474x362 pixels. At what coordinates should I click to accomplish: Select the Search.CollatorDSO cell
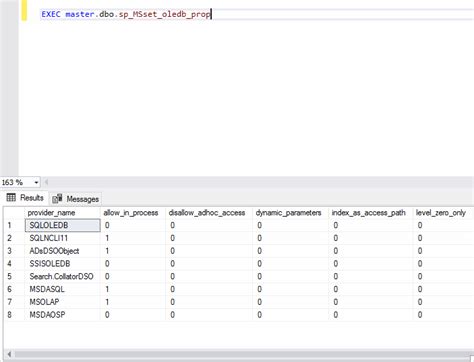(x=63, y=276)
